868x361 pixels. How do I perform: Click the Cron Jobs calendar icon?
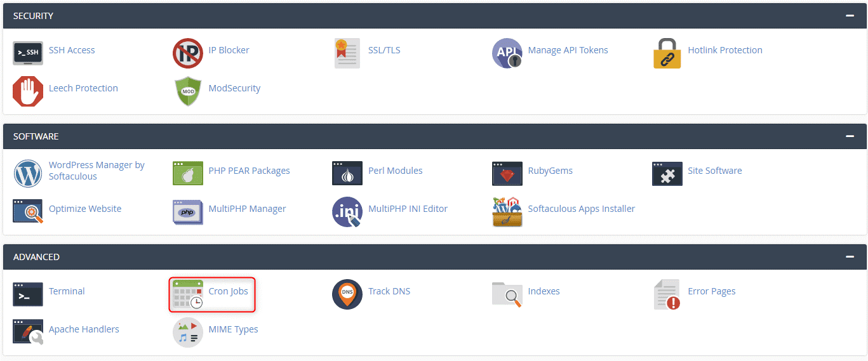coord(188,294)
